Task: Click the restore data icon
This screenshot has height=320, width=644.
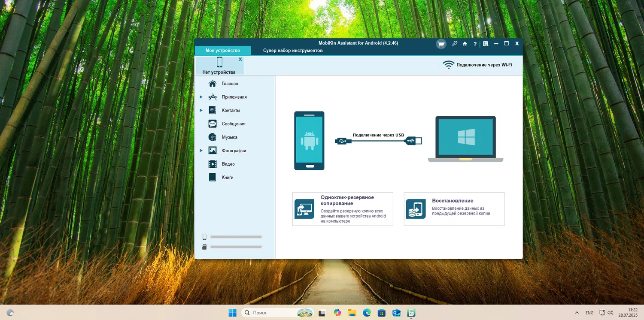Action: pyautogui.click(x=416, y=209)
